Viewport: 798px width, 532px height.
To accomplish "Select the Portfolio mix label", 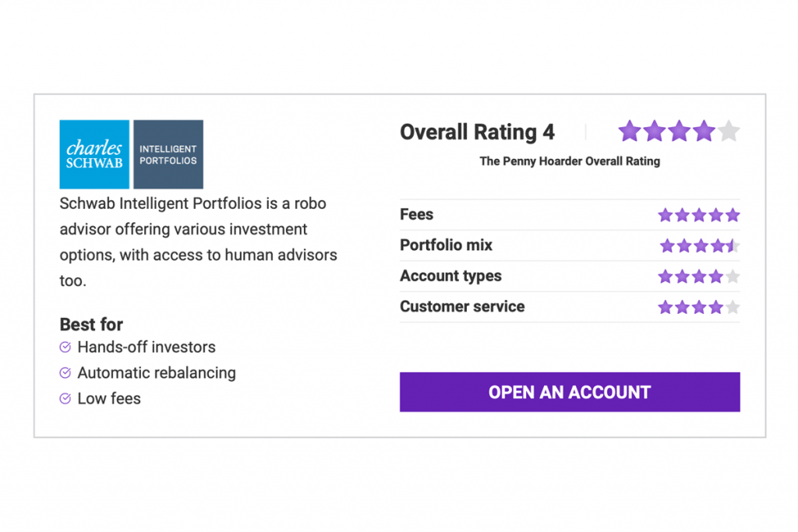I will 447,245.
